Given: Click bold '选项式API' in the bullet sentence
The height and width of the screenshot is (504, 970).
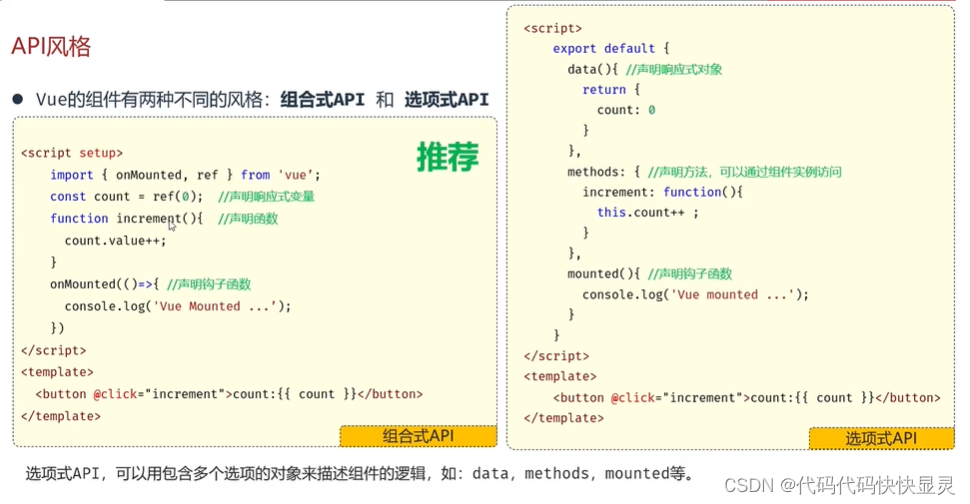Looking at the screenshot, I should coord(447,100).
